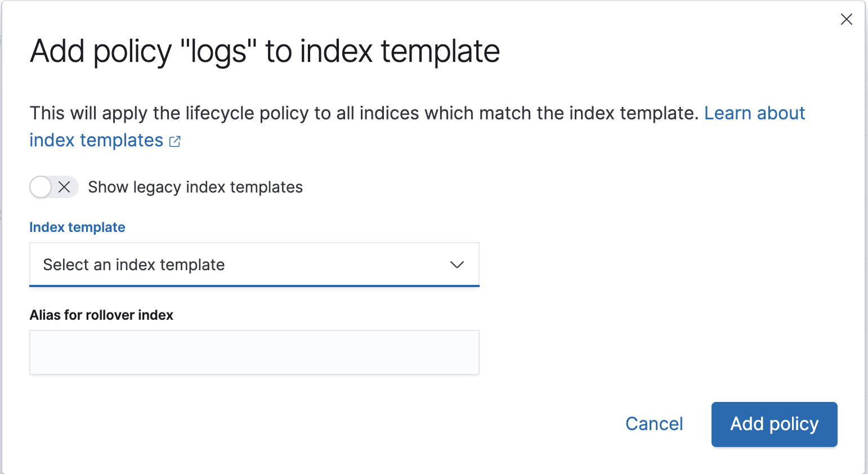This screenshot has height=474, width=868.
Task: Click the X icon inside the legacy templates toggle
Action: click(x=64, y=187)
